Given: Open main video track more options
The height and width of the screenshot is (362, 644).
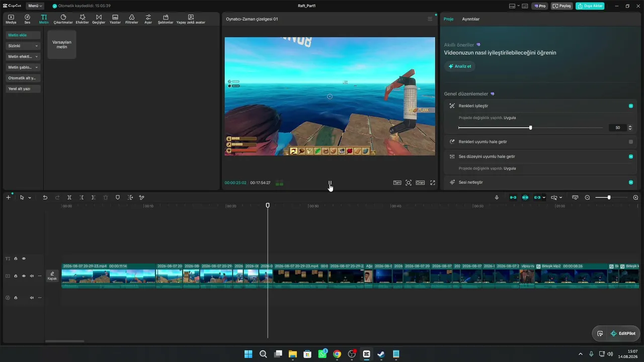Looking at the screenshot, I should (x=40, y=276).
